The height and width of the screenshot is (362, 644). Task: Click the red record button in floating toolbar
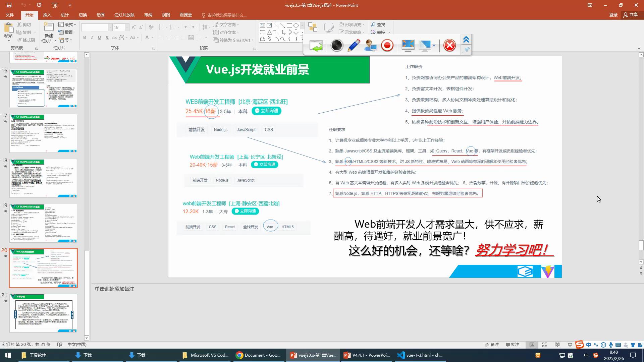pos(387,45)
